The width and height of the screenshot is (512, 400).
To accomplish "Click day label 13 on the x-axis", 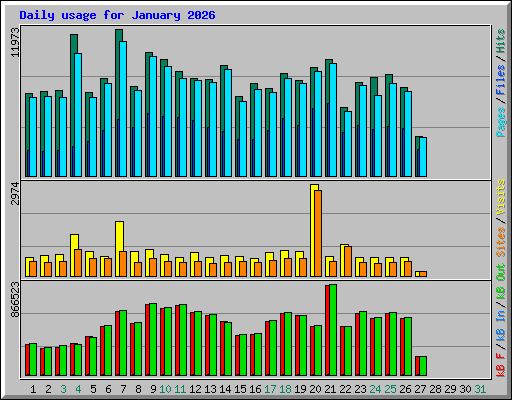I will [210, 389].
